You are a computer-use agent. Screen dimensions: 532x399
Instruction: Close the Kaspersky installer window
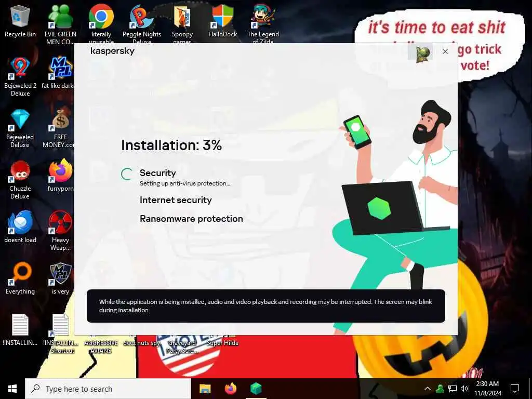[445, 51]
